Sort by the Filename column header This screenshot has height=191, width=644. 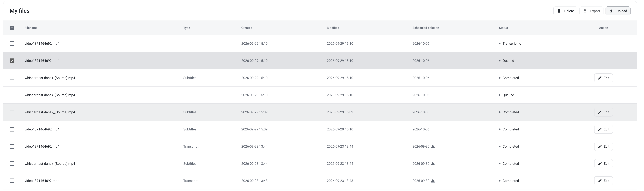point(31,28)
